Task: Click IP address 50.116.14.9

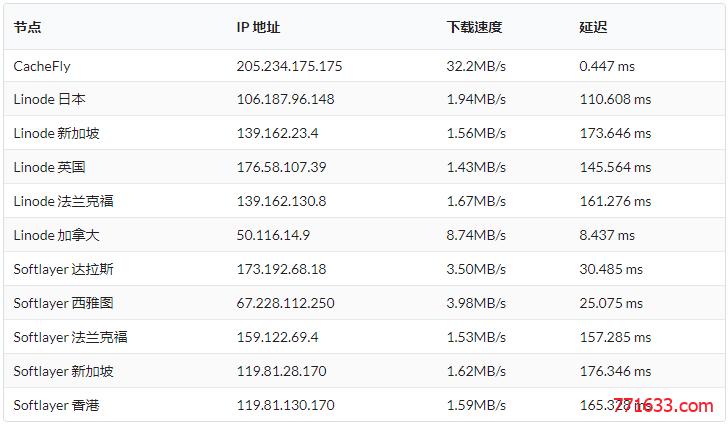Action: coord(273,235)
